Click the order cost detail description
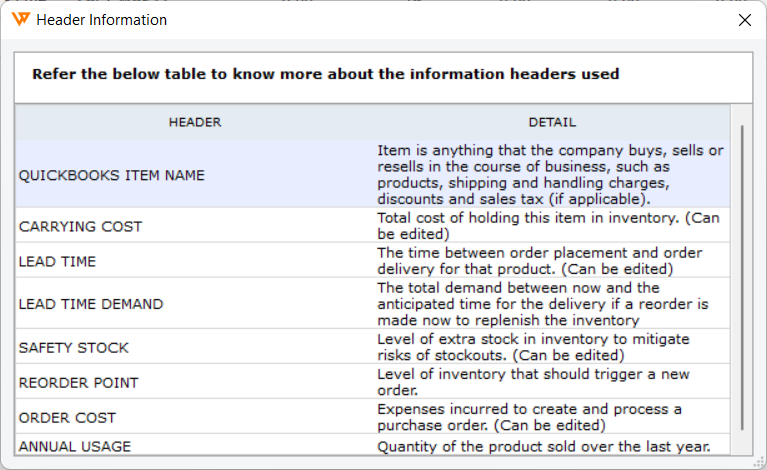Image resolution: width=767 pixels, height=470 pixels. 529,417
